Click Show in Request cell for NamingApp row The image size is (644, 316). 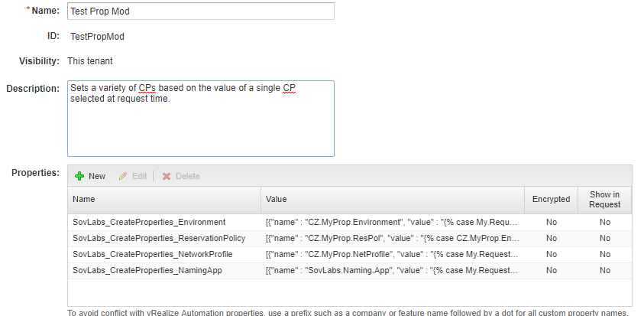tap(604, 270)
